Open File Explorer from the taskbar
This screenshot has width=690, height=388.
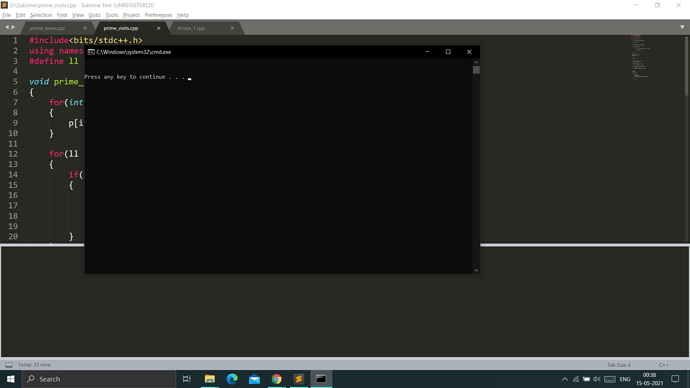pyautogui.click(x=210, y=379)
